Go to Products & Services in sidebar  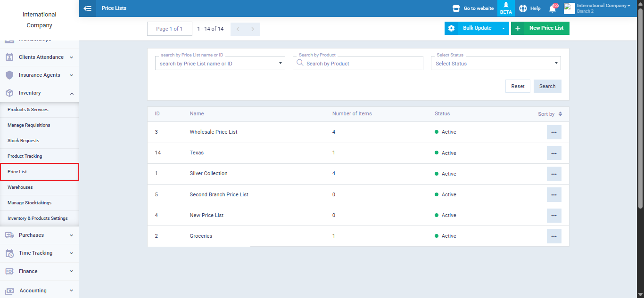[x=28, y=110]
